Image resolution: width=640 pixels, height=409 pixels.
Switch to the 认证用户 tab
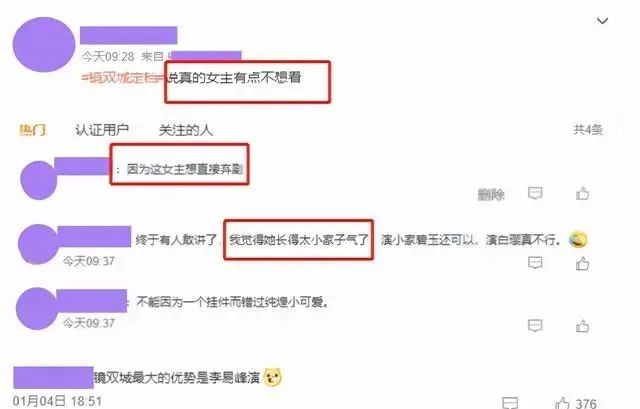point(102,130)
